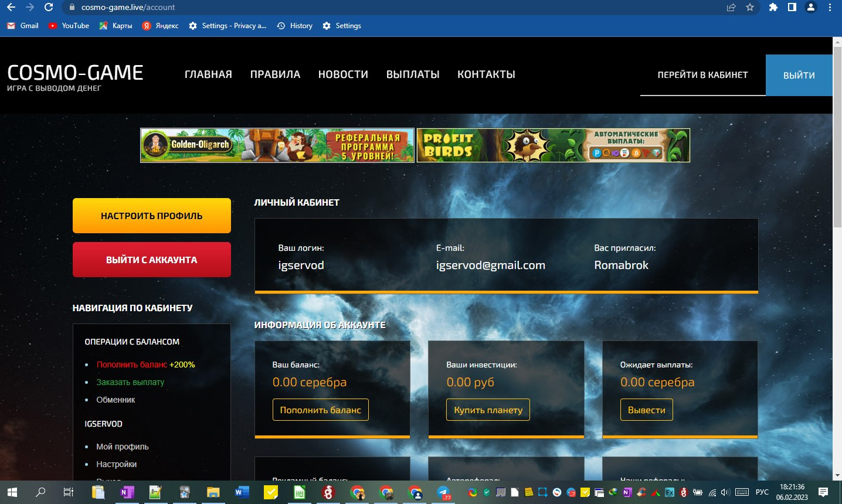Click the email igservod@gmail.com

[x=491, y=265]
